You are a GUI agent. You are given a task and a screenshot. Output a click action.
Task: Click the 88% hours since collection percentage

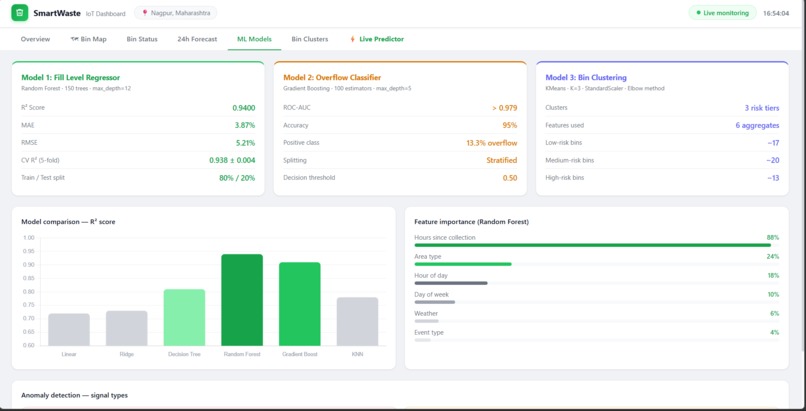(773, 237)
